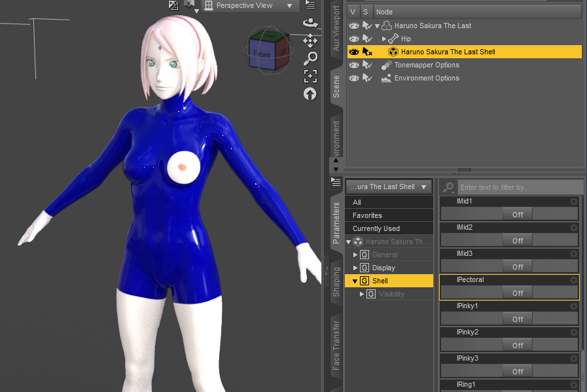This screenshot has width=587, height=392.
Task: Toggle selectable arrow for Haruno Sakura The Last
Action: point(367,26)
